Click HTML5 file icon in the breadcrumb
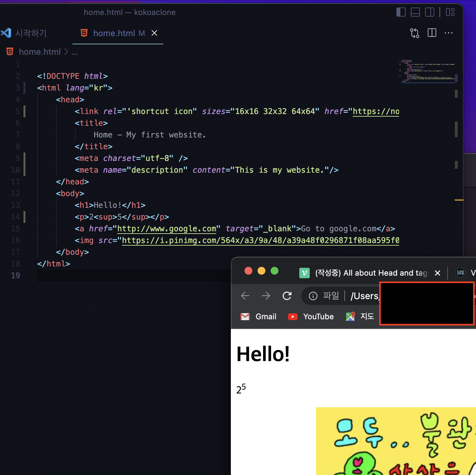Viewport: 476px width, 475px height. (10, 51)
